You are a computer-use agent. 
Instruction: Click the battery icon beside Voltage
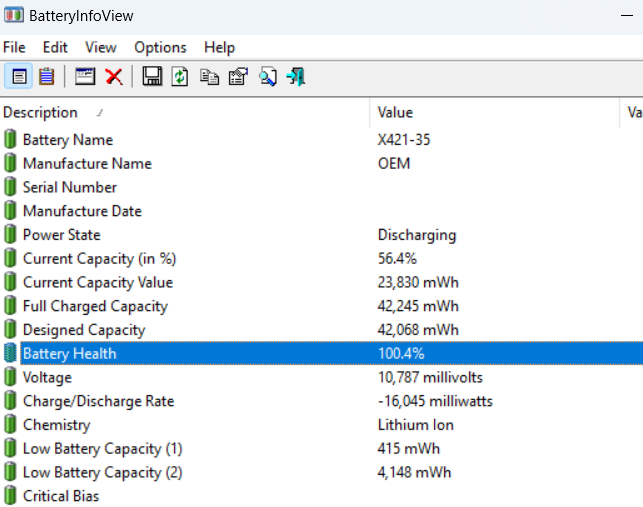click(10, 377)
